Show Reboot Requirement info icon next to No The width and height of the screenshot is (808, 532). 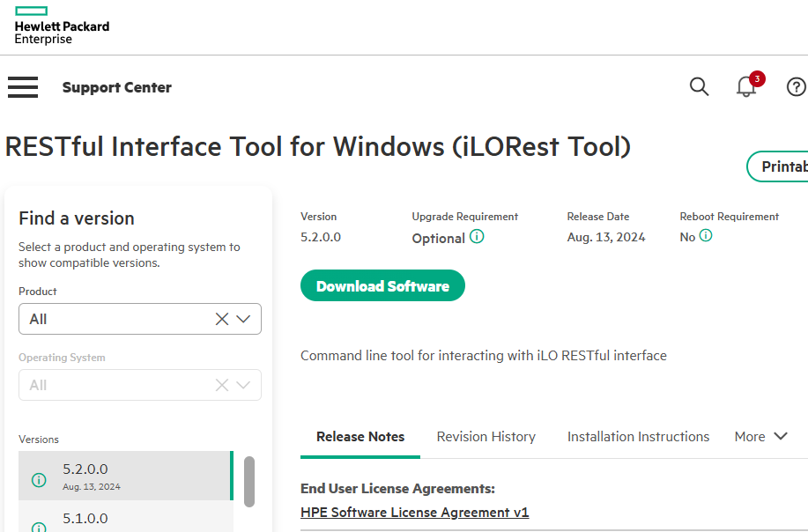click(706, 236)
